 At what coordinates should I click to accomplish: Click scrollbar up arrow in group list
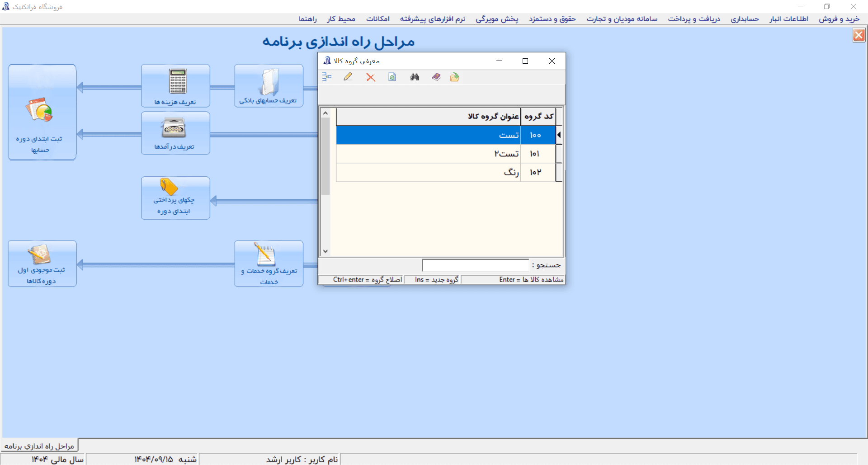[x=325, y=113]
